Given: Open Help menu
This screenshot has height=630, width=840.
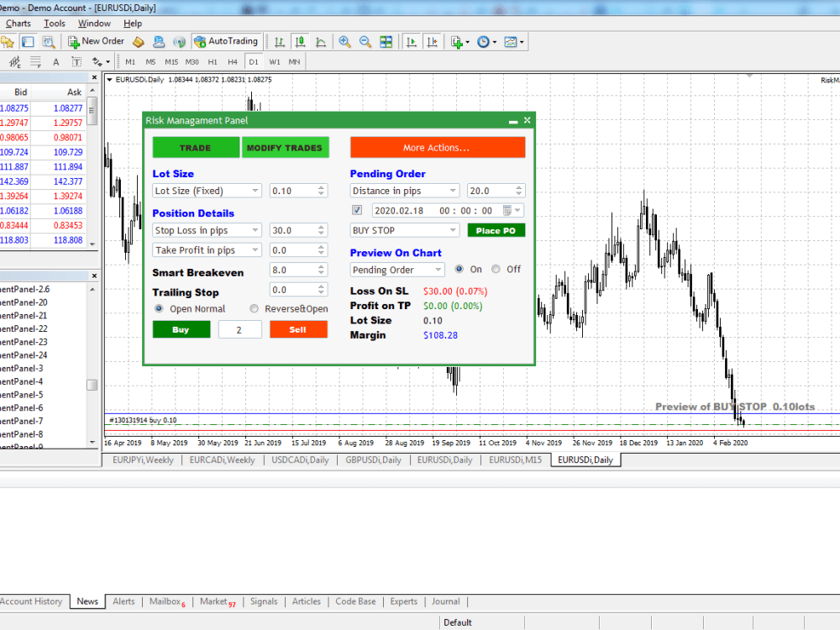Looking at the screenshot, I should click(x=133, y=24).
